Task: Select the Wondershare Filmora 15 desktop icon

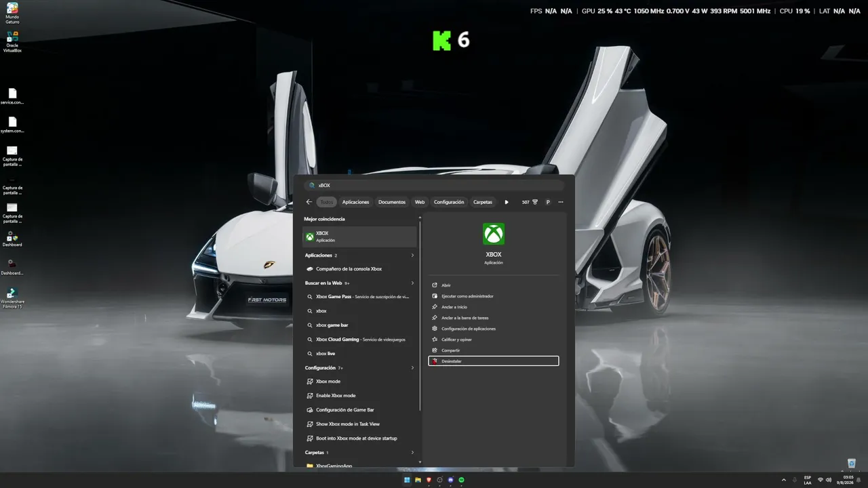Action: point(12,298)
